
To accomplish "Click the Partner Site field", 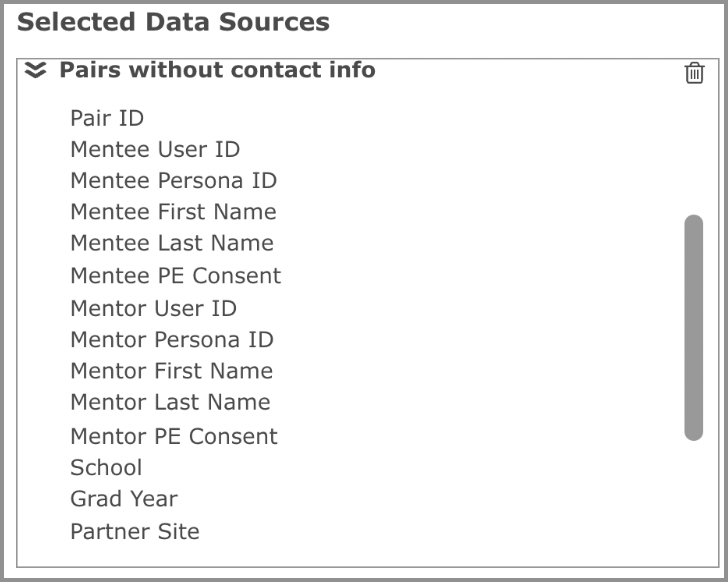I will point(135,531).
